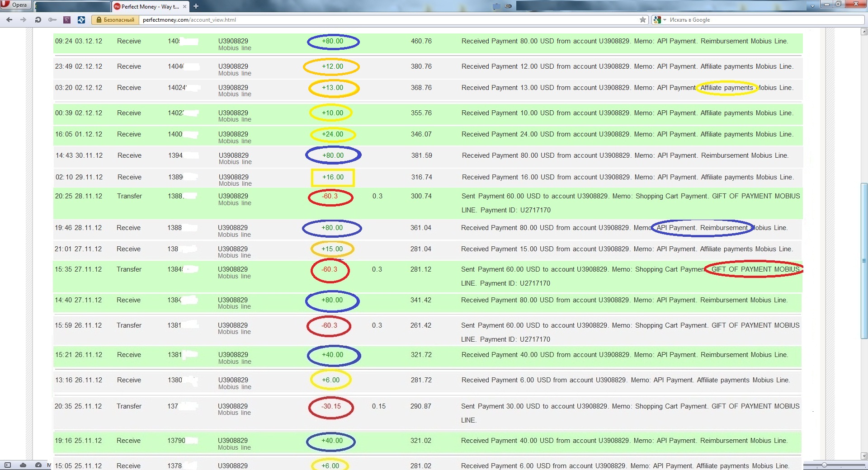Select the 380.76 balance value
This screenshot has width=868, height=470.
click(x=421, y=66)
